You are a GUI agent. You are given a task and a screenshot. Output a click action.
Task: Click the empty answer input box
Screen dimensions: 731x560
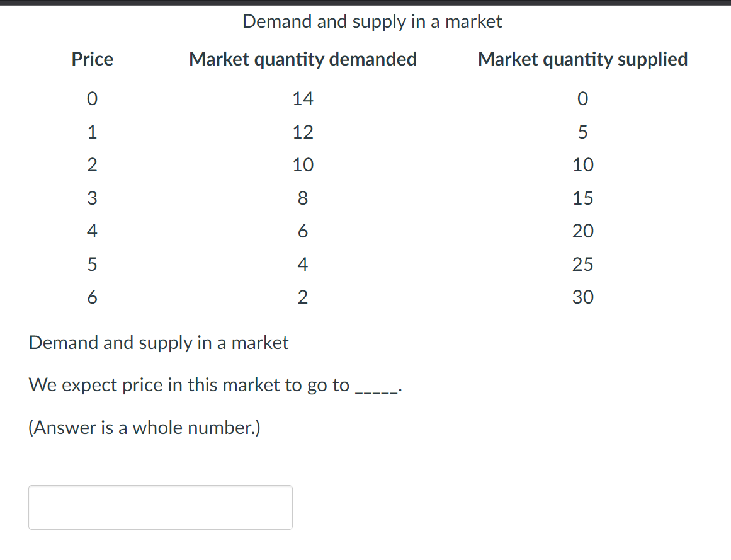tap(160, 506)
